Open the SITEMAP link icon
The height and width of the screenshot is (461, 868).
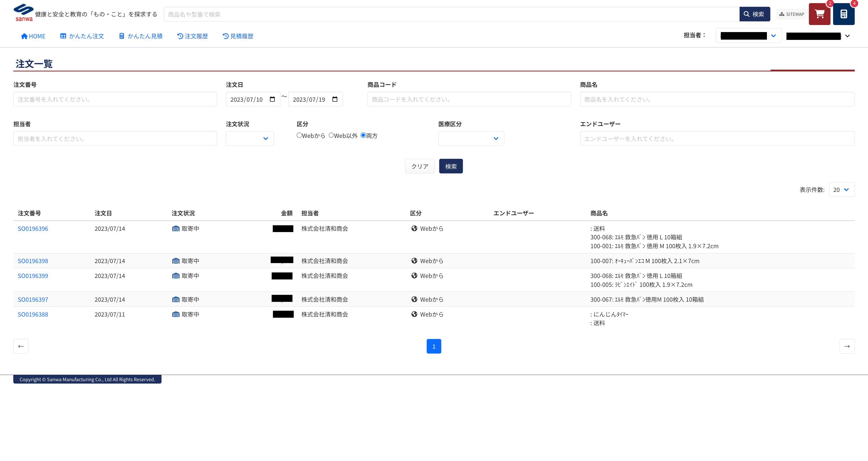coord(791,14)
